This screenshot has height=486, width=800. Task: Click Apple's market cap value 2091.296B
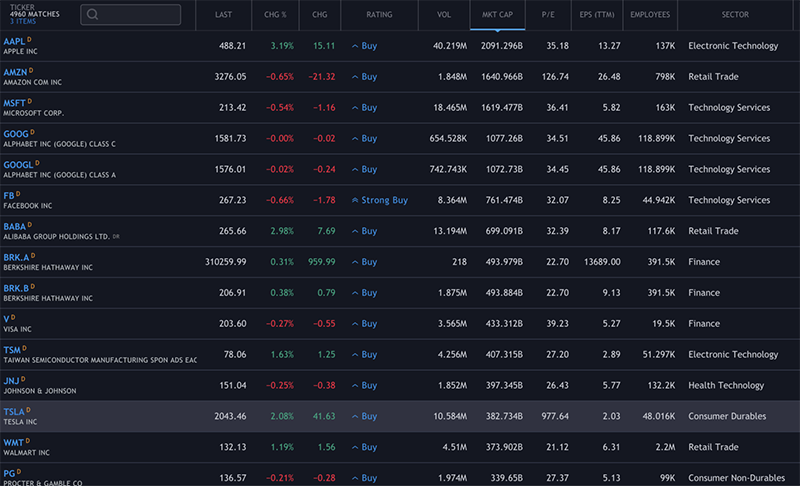[502, 46]
